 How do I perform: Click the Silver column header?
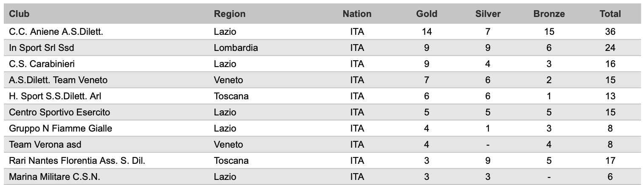tap(488, 14)
